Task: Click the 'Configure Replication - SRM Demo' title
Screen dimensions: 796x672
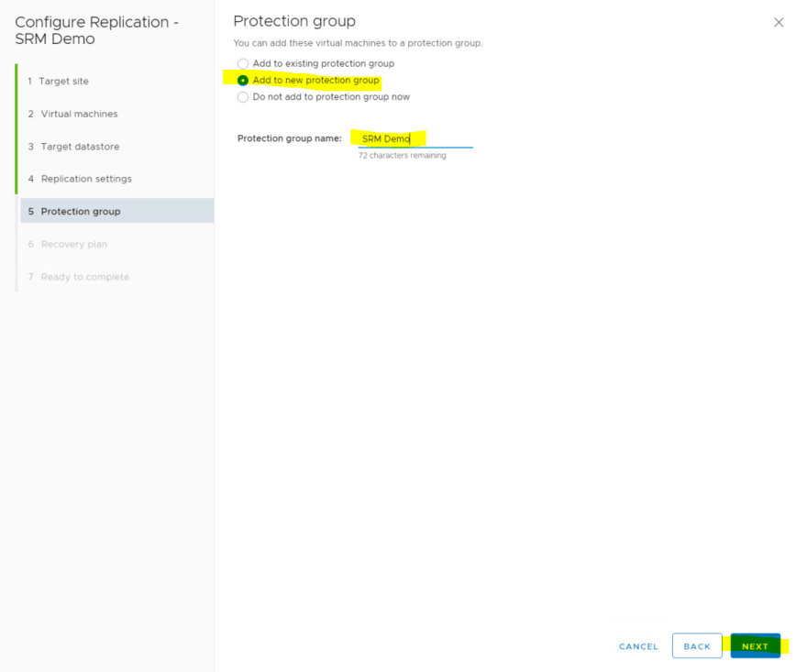Action: click(97, 30)
